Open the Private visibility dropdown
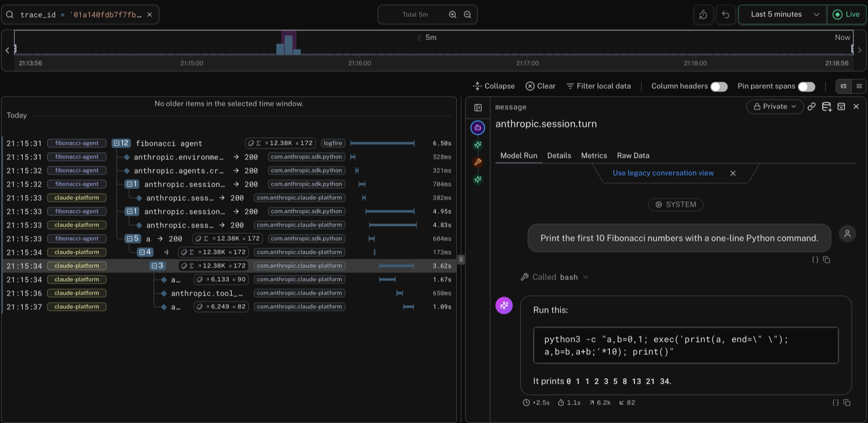The width and height of the screenshot is (868, 423). [x=775, y=106]
